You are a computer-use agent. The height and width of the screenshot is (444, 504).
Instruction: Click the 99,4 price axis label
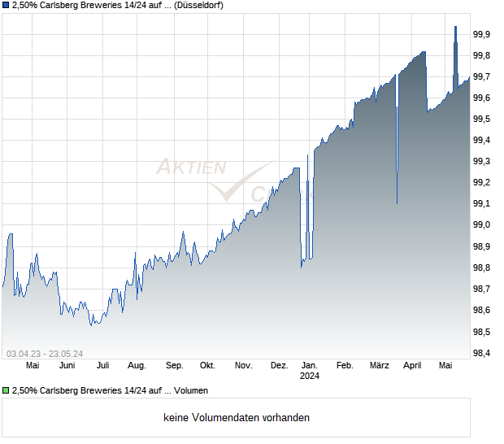[x=481, y=140]
